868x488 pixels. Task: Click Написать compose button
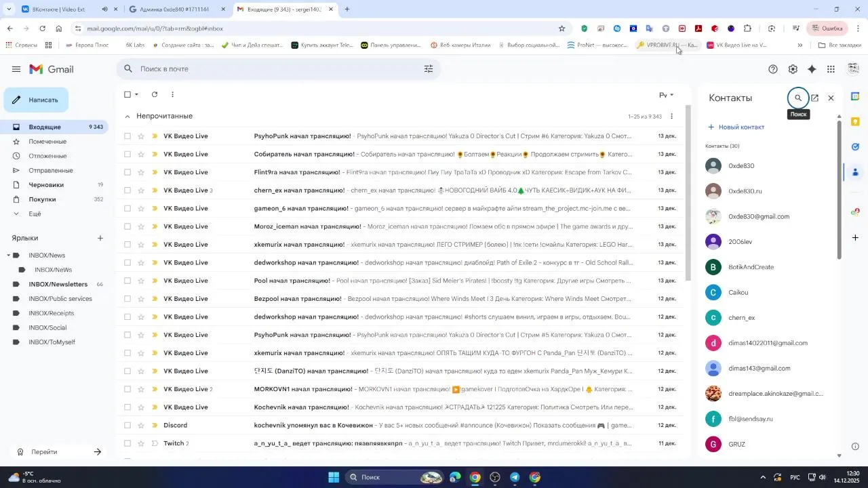click(x=36, y=100)
